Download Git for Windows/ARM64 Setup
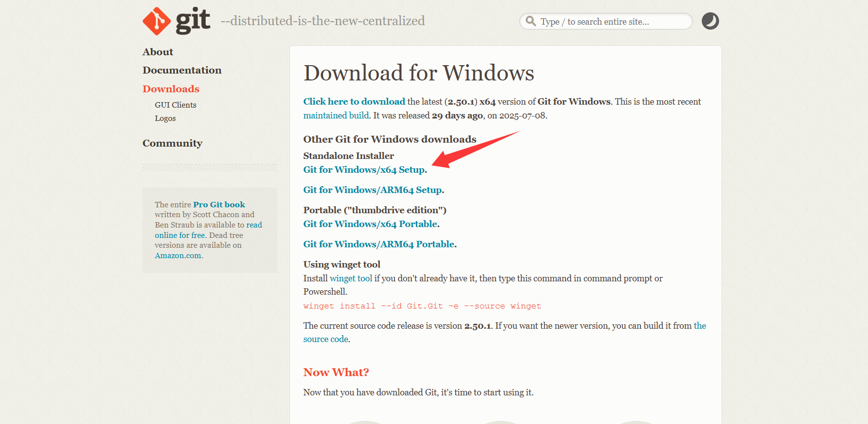868x424 pixels. tap(372, 190)
